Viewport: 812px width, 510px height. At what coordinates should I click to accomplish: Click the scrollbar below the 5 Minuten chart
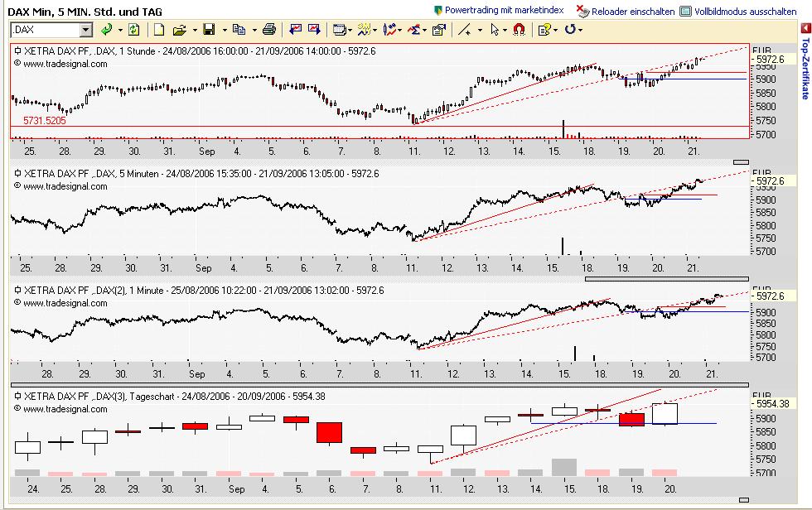[x=666, y=279]
